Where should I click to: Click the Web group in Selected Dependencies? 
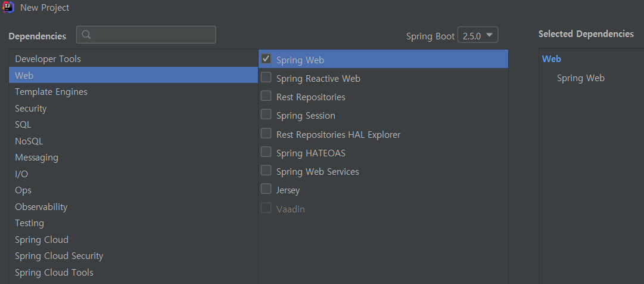[552, 59]
